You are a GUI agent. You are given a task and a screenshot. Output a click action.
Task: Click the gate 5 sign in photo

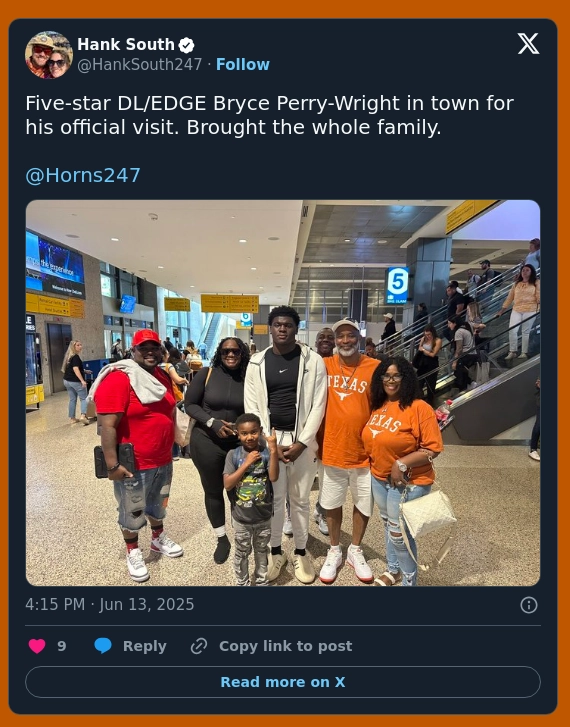[x=397, y=285]
